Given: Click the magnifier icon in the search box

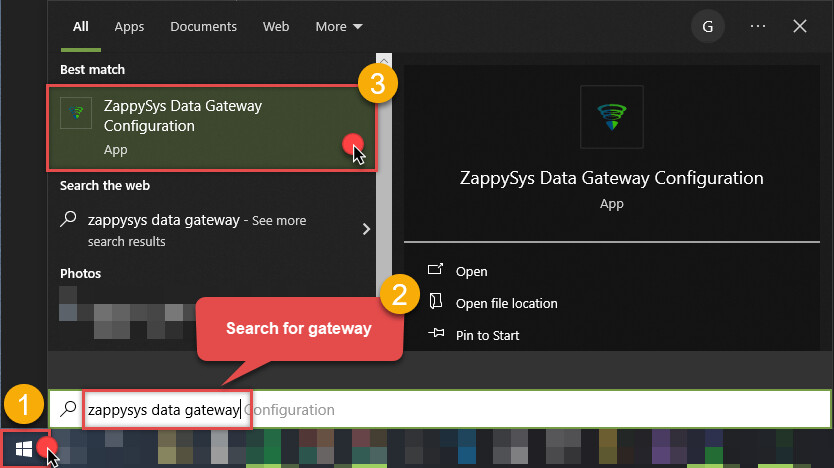Looking at the screenshot, I should 68,409.
